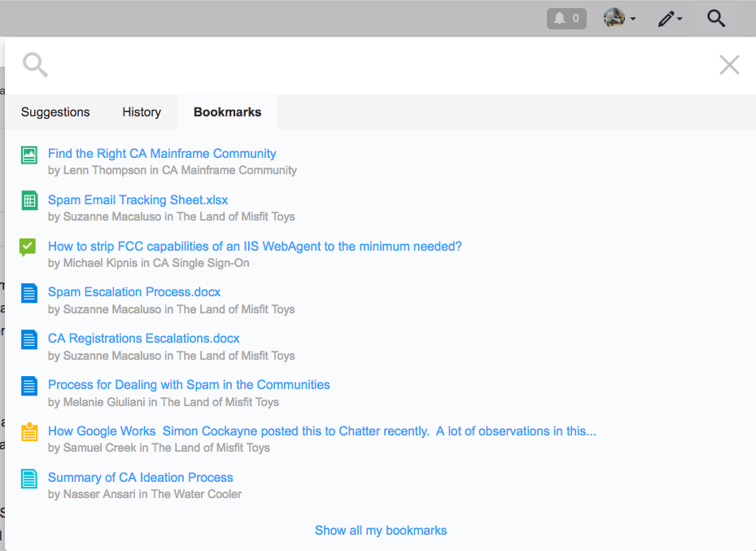756x551 pixels.
Task: Click 'by Samuel Creek in The Land of Misfit Toys'
Action: (x=159, y=448)
